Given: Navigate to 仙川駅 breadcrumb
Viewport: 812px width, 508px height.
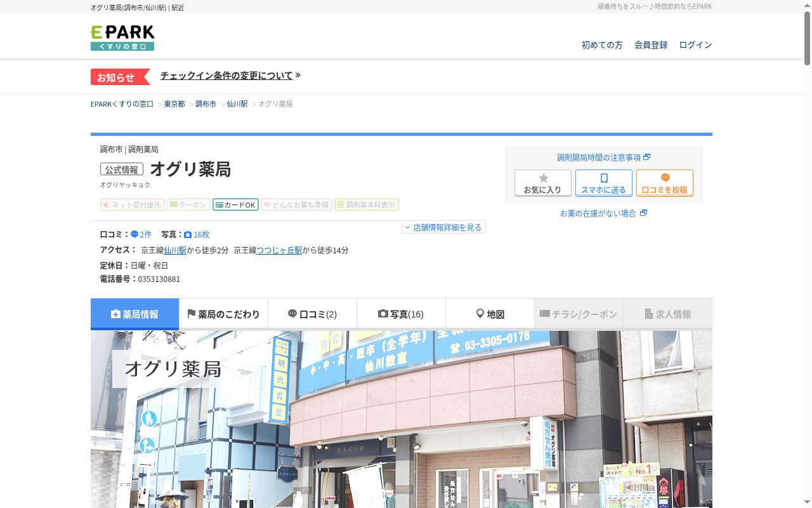Looking at the screenshot, I should (x=237, y=104).
